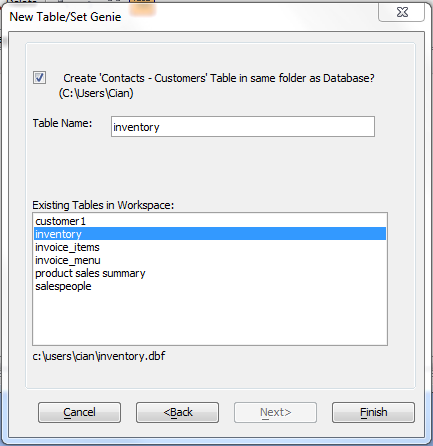Click the (C:\Users\Cian) folder path text
This screenshot has height=446, width=433.
[x=96, y=93]
